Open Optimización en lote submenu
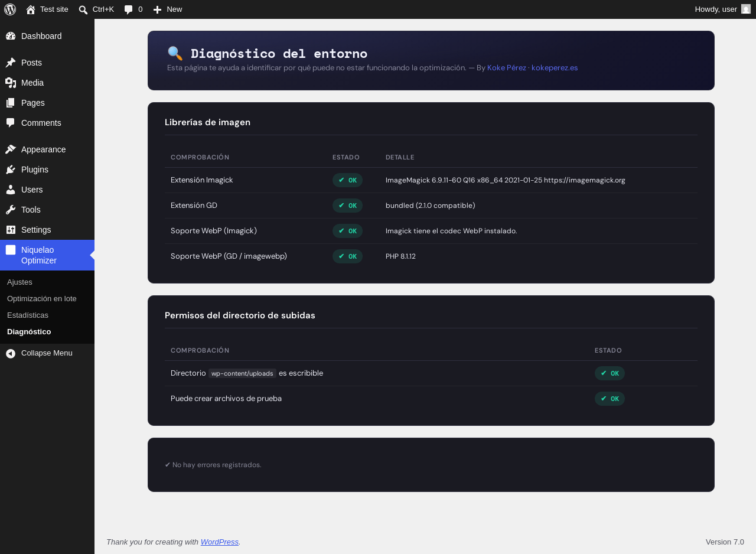The height and width of the screenshot is (554, 756). coord(42,299)
